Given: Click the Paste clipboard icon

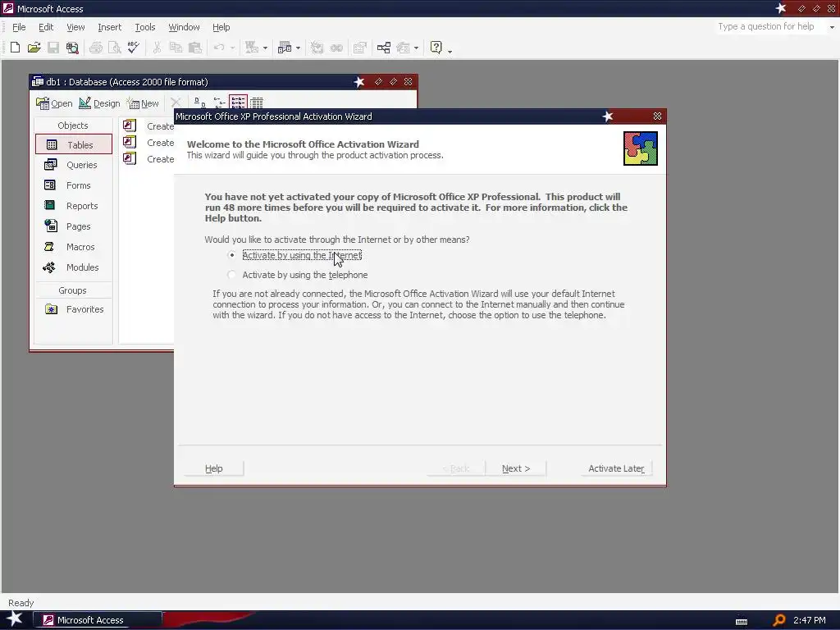Looking at the screenshot, I should coord(195,48).
